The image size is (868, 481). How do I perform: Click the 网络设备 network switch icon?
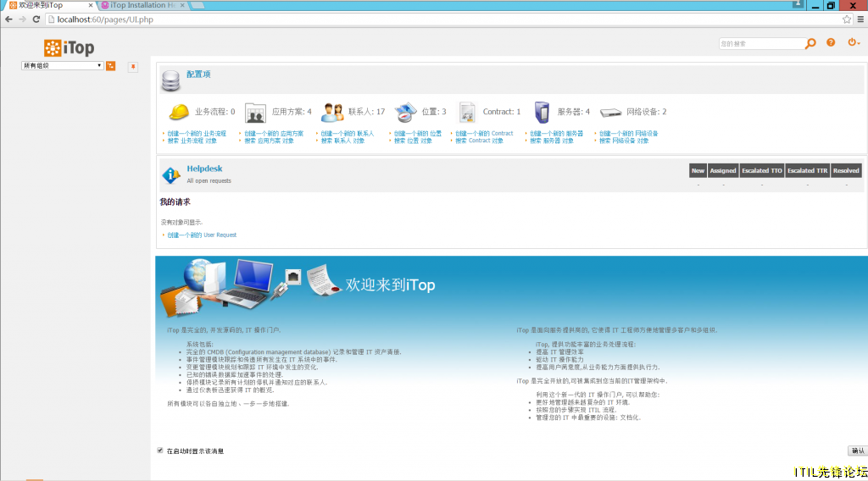click(x=610, y=113)
